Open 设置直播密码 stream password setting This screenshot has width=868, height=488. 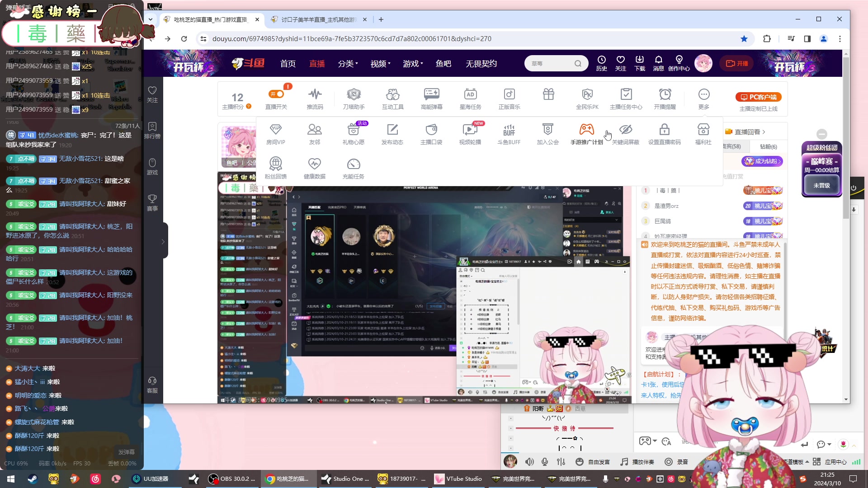pyautogui.click(x=665, y=134)
